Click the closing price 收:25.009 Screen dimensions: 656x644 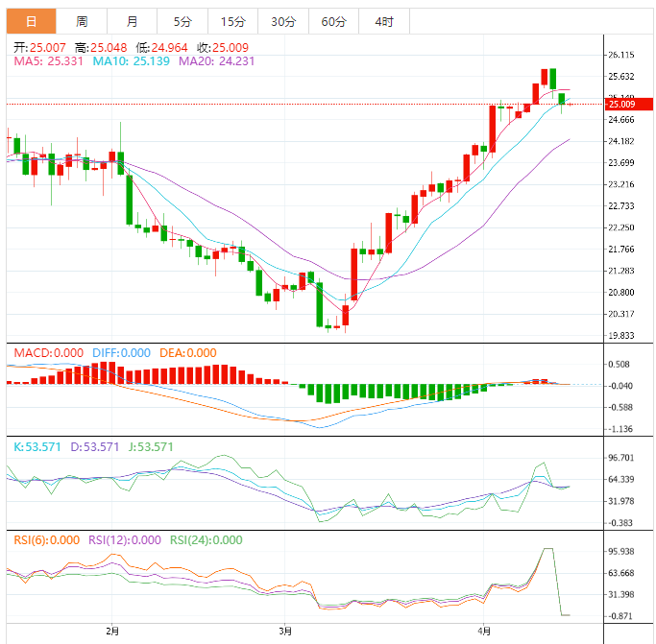tap(223, 48)
